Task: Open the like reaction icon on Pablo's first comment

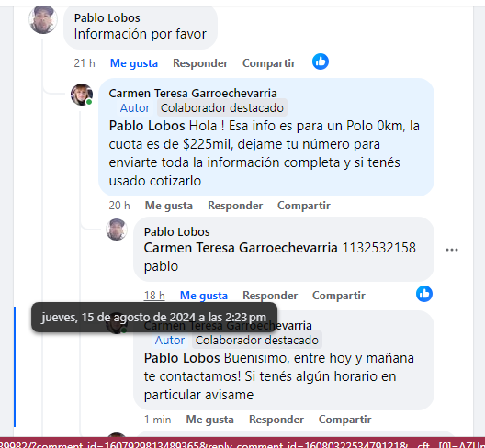Action: coord(321,62)
